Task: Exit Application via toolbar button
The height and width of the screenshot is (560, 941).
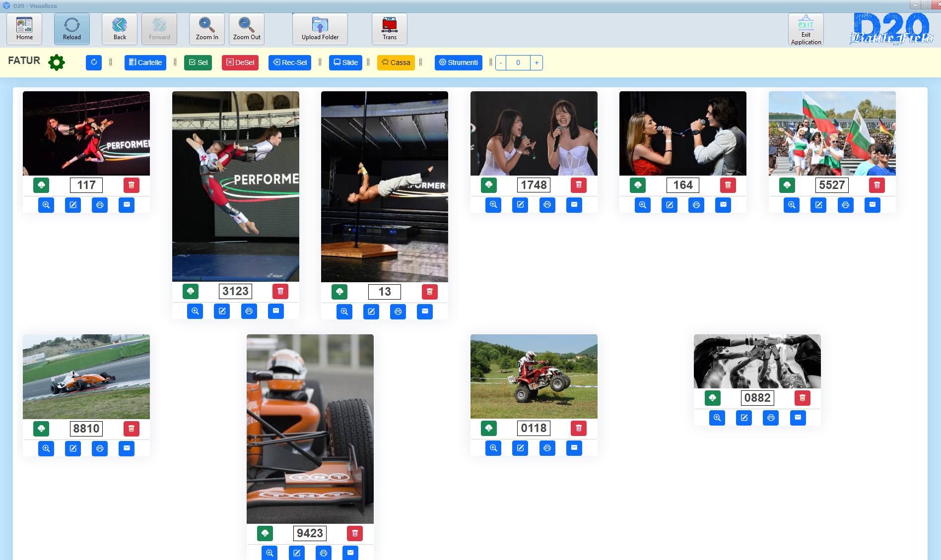Action: [x=806, y=29]
